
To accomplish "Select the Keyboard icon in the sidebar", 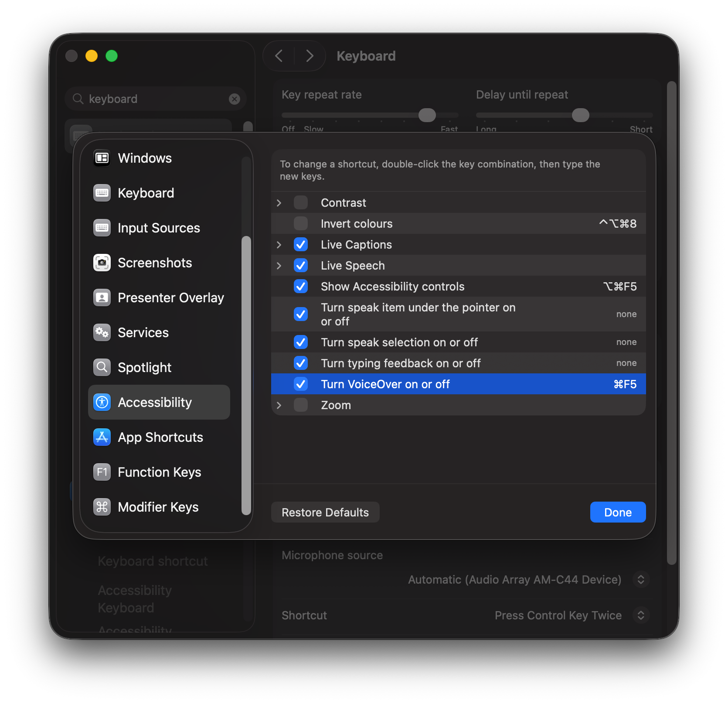I will coord(102,193).
